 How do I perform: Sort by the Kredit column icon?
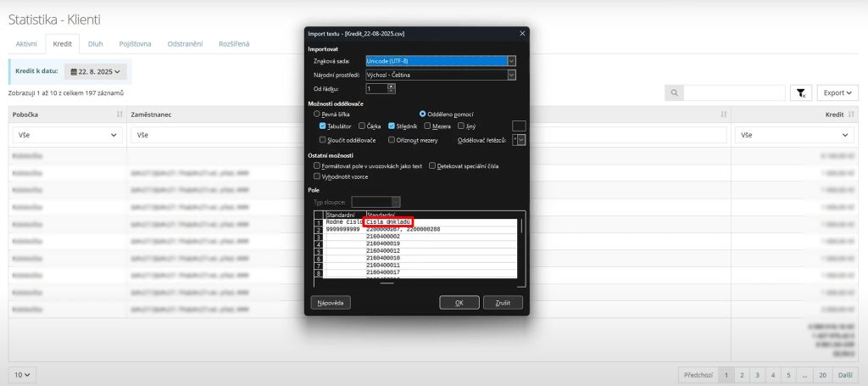tap(851, 115)
